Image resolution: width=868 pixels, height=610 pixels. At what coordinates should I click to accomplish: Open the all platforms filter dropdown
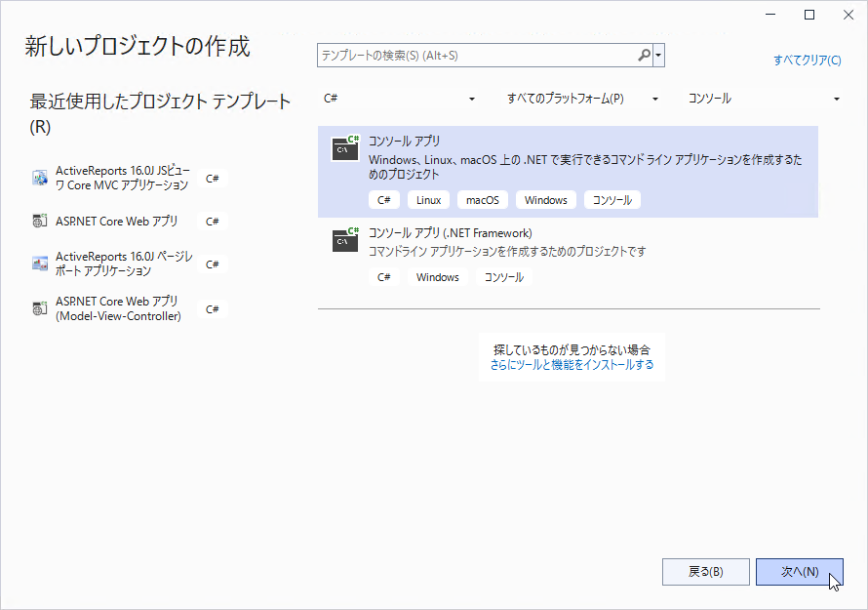pyautogui.click(x=582, y=99)
